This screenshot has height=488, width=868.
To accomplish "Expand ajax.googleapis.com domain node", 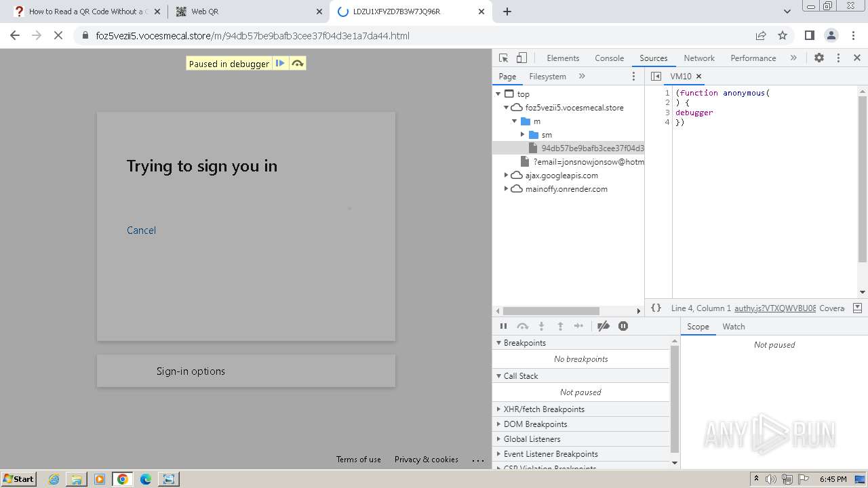I will click(x=506, y=176).
